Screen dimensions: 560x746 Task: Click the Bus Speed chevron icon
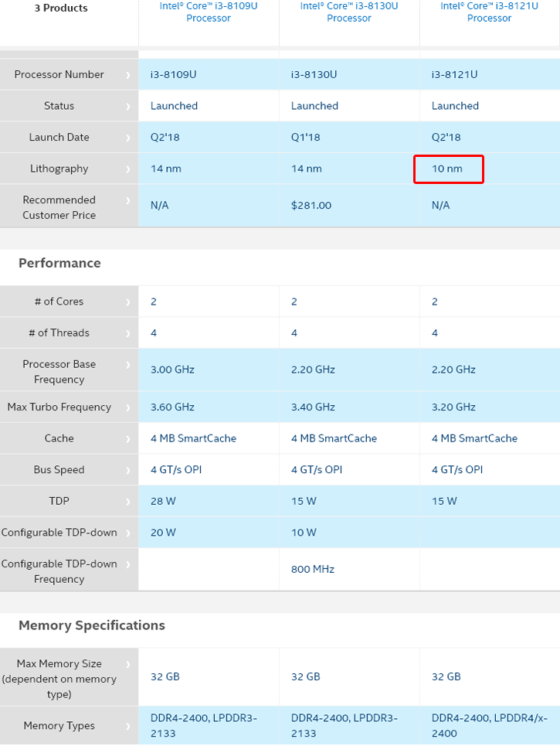(130, 469)
